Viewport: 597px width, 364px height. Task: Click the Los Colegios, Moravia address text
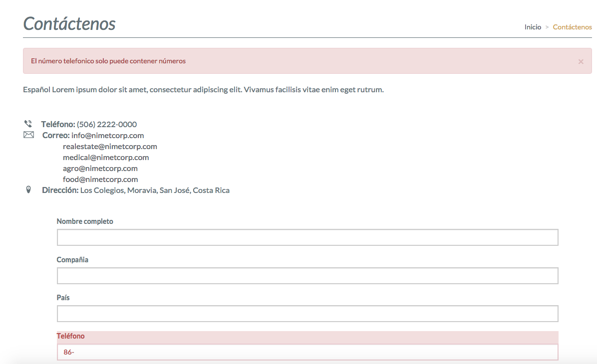pos(155,190)
